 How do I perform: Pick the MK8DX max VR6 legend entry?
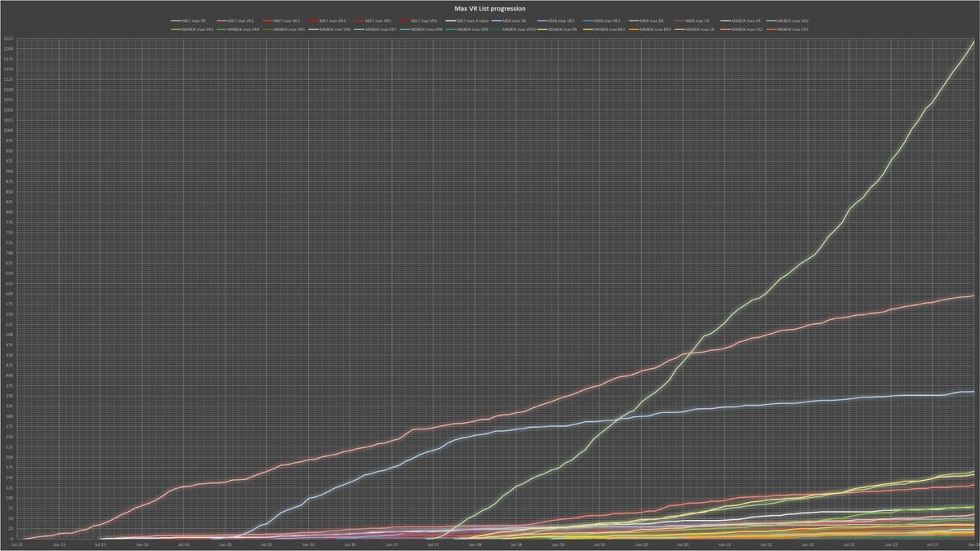click(x=329, y=29)
